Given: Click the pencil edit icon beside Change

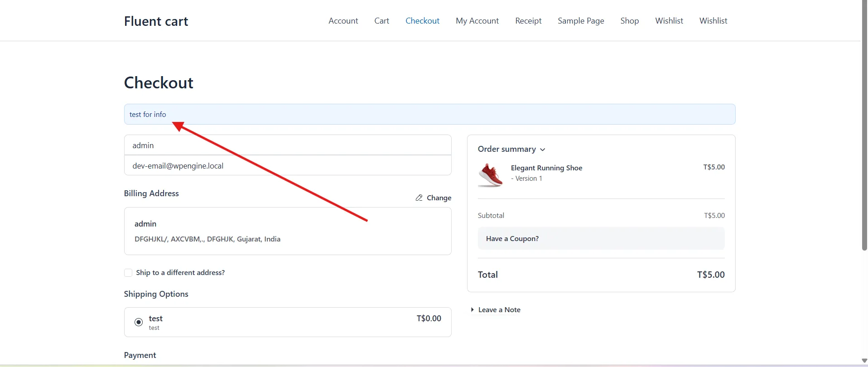Looking at the screenshot, I should (419, 198).
